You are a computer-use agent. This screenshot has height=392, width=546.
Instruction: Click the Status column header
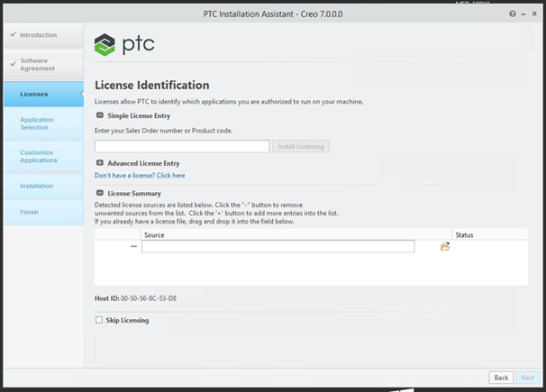(x=490, y=235)
